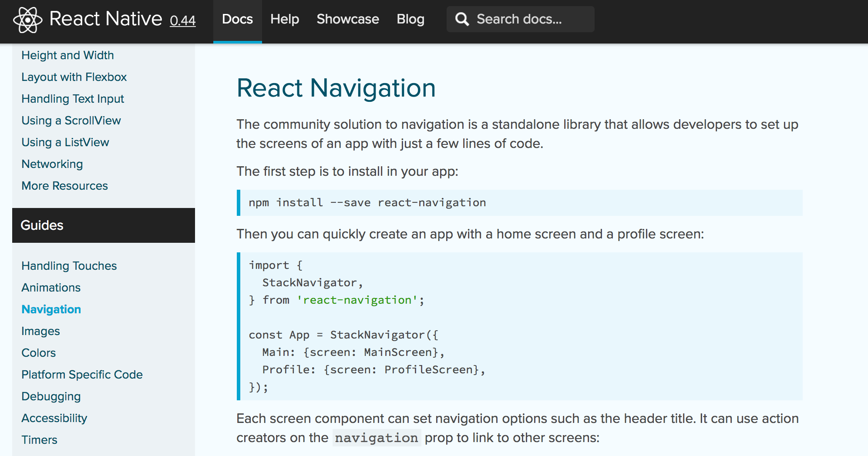Go to Platform Specific Code
Viewport: 868px width, 456px height.
click(82, 375)
